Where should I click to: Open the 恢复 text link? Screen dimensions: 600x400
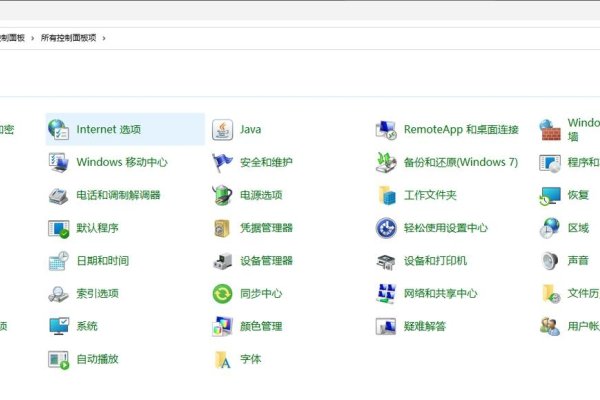[x=578, y=195]
